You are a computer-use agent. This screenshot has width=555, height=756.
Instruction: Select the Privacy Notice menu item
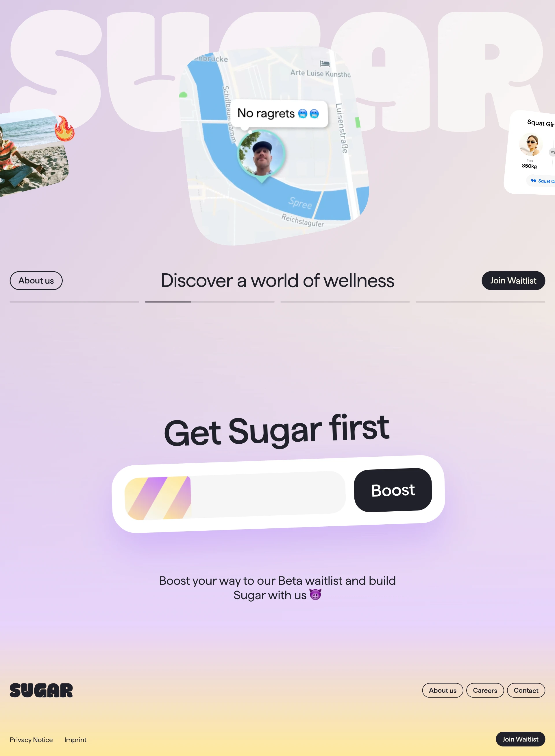click(31, 739)
